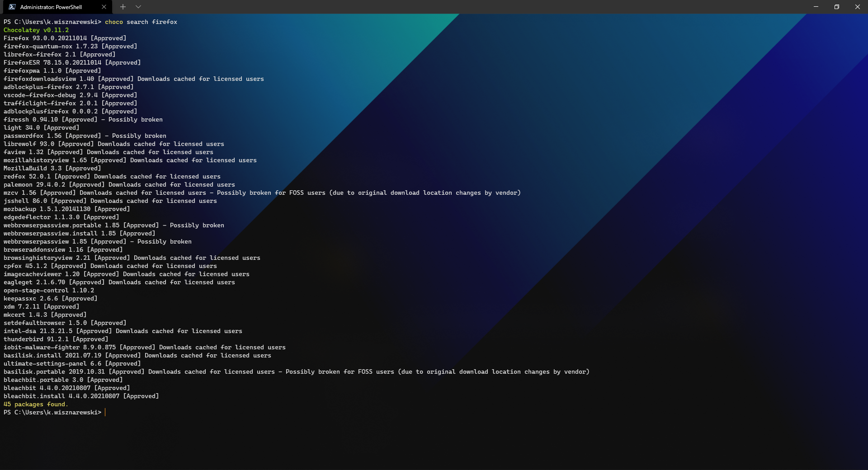Click the 'redfox 52.0.1' line

coord(112,176)
